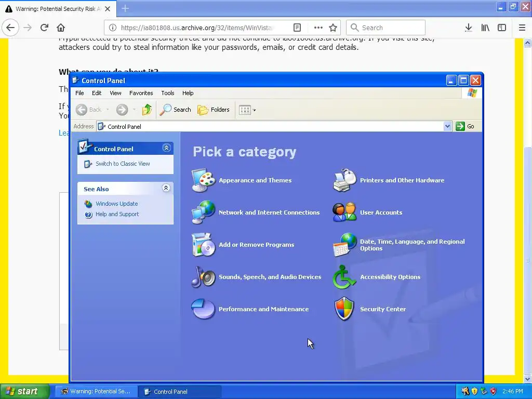Click the Back button in Control Panel
The image size is (532, 399).
pos(89,110)
